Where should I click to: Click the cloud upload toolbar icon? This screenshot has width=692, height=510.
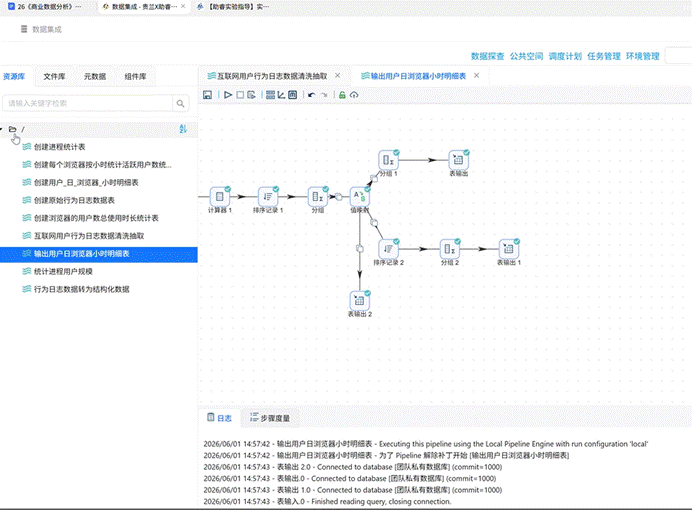[x=354, y=95]
